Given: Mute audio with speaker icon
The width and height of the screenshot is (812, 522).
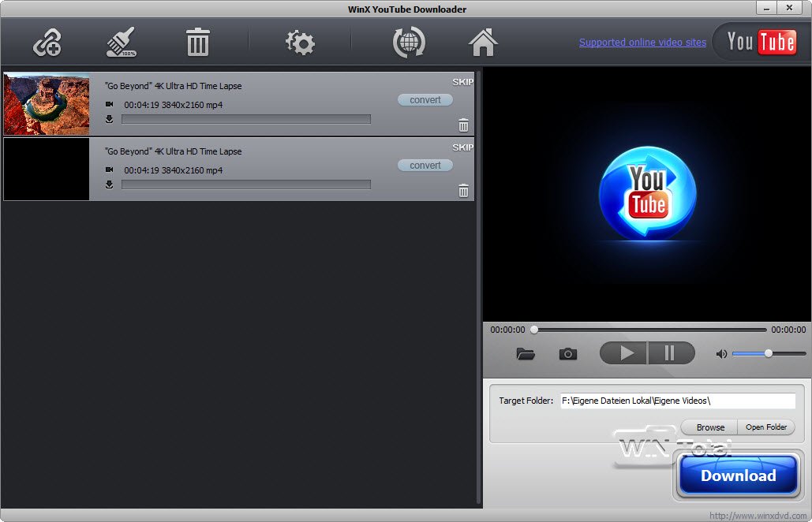Looking at the screenshot, I should pos(721,354).
